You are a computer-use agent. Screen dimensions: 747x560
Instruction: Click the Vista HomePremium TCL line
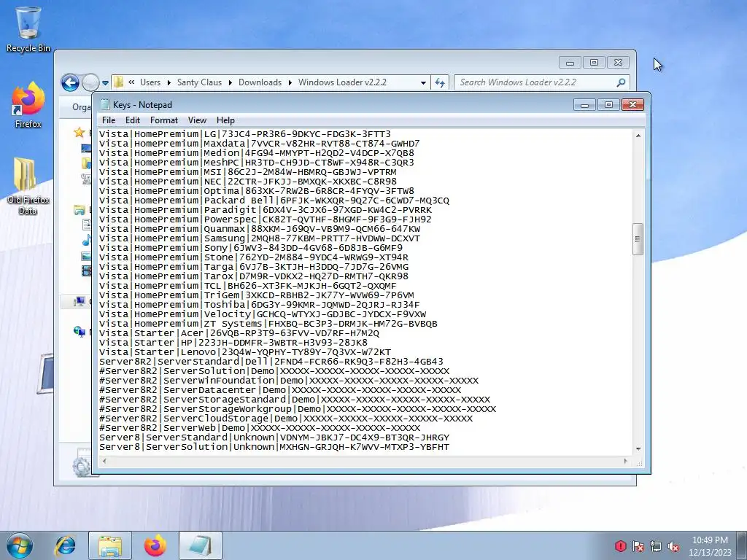pyautogui.click(x=248, y=286)
